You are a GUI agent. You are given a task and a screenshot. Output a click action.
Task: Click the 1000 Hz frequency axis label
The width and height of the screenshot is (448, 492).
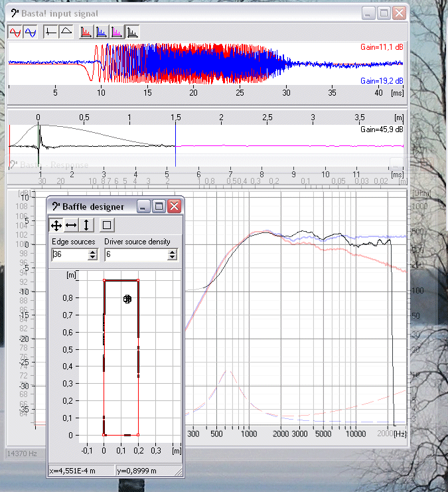pyautogui.click(x=249, y=434)
